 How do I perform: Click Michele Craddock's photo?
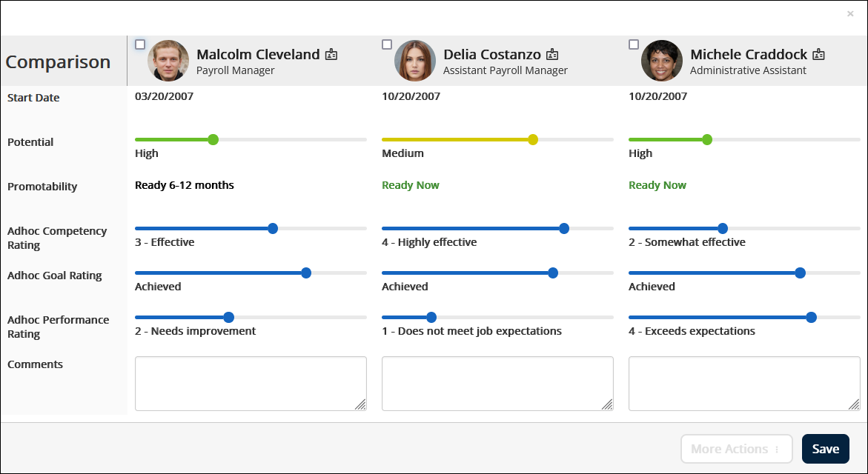pos(662,61)
